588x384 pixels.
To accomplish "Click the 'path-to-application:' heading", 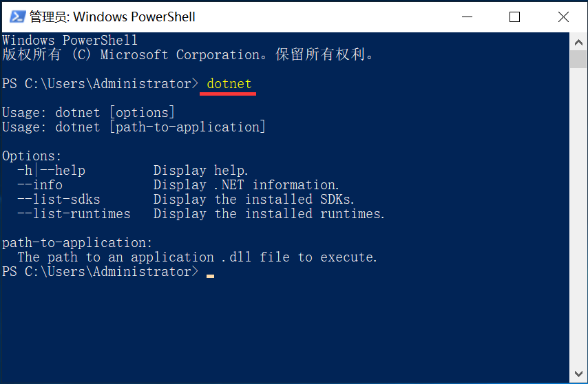I will tap(77, 243).
